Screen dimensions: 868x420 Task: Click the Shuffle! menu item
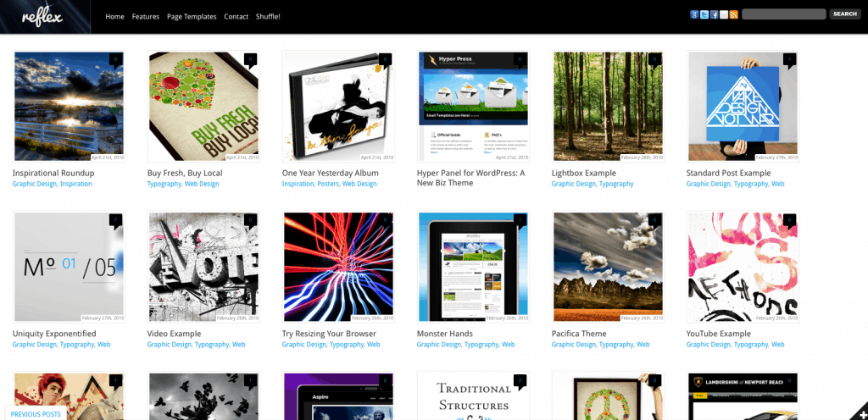click(x=268, y=17)
